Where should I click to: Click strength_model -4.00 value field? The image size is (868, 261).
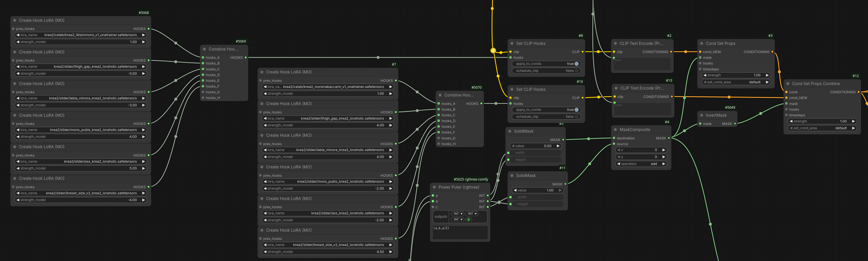tap(81, 200)
